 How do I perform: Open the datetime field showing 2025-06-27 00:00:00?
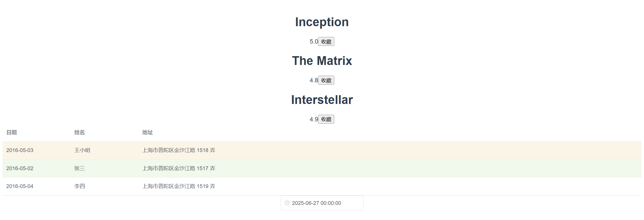pos(322,203)
